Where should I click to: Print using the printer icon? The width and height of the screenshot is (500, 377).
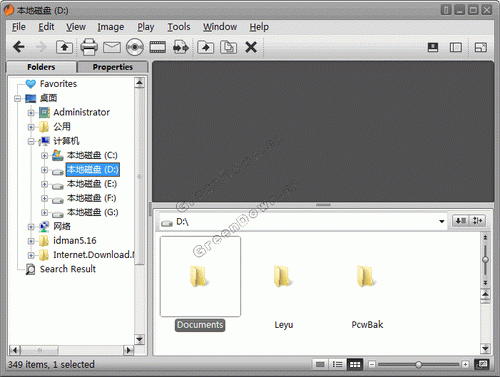click(89, 47)
